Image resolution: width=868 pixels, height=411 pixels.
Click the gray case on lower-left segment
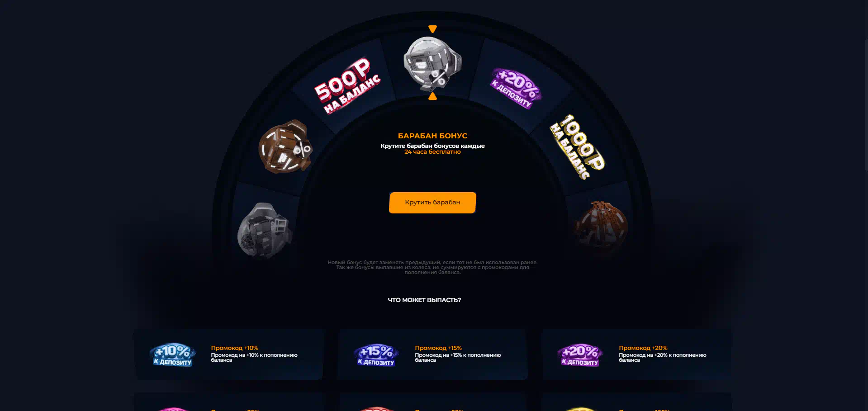[265, 231]
